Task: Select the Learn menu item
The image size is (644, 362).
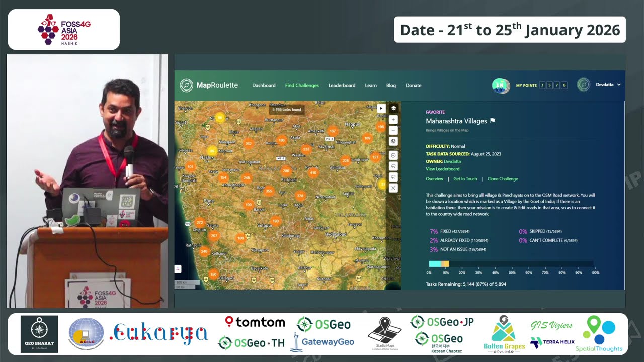Action: (371, 85)
